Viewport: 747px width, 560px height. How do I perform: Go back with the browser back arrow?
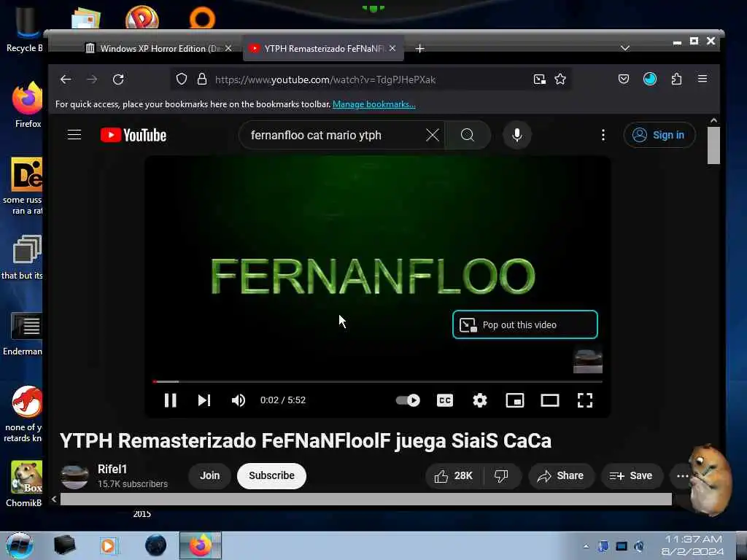point(66,79)
